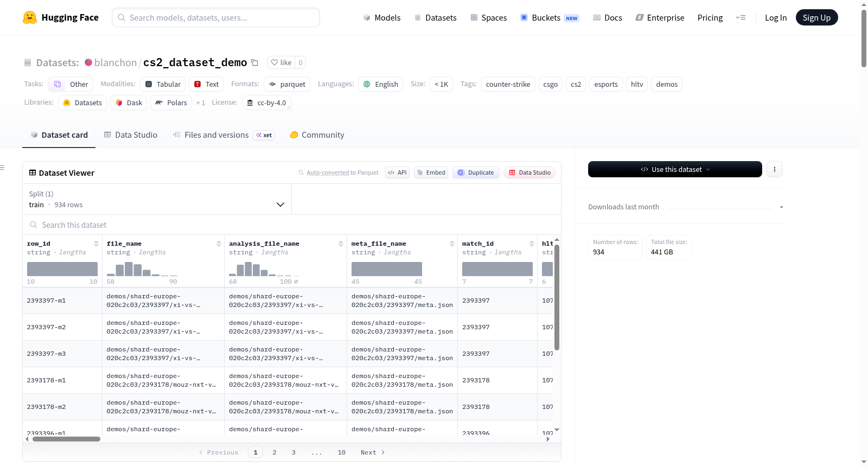Click the table vertical scrollbar

pyautogui.click(x=557, y=297)
